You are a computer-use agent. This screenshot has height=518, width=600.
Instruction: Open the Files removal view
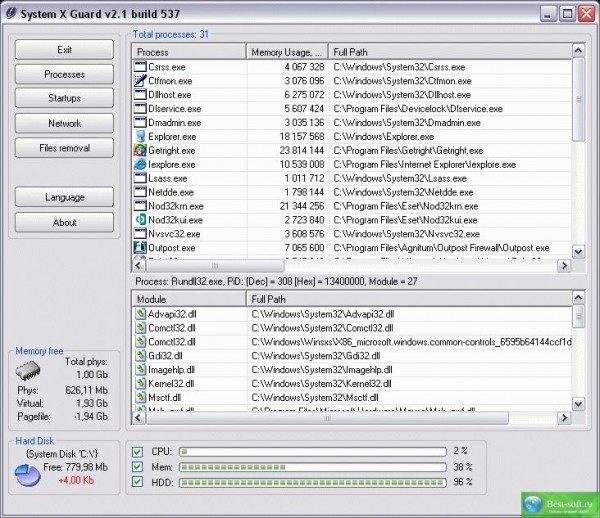[64, 148]
